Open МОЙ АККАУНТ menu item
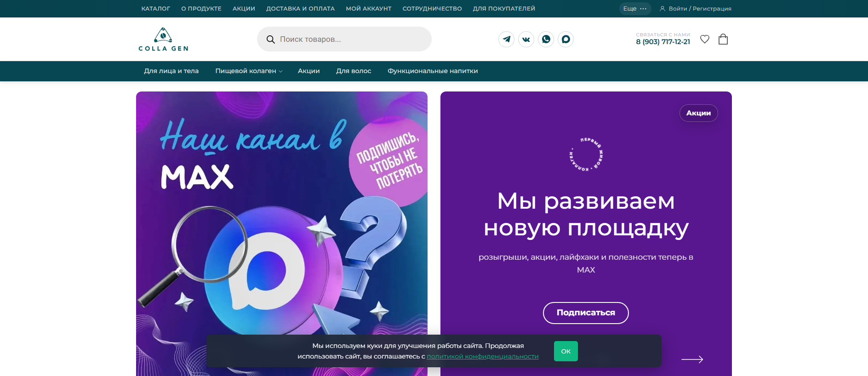Image resolution: width=868 pixels, height=376 pixels. click(x=369, y=9)
